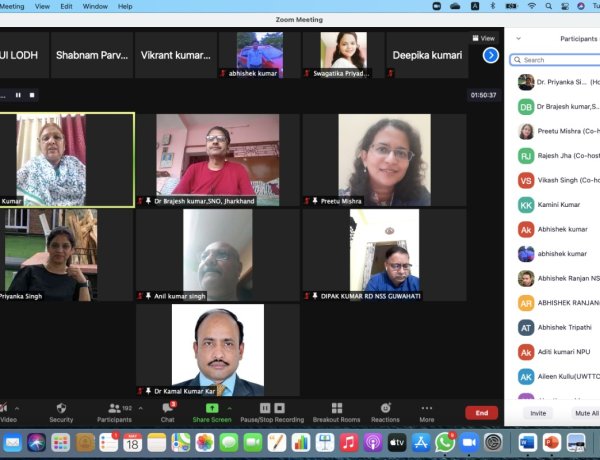The height and width of the screenshot is (460, 600).
Task: Expand Share Screen options caret
Action: pyautogui.click(x=231, y=408)
